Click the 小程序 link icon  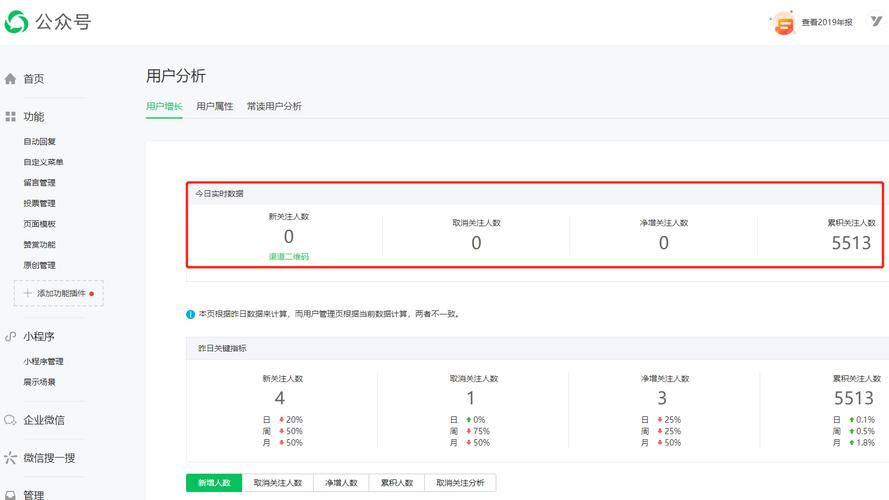click(10, 336)
